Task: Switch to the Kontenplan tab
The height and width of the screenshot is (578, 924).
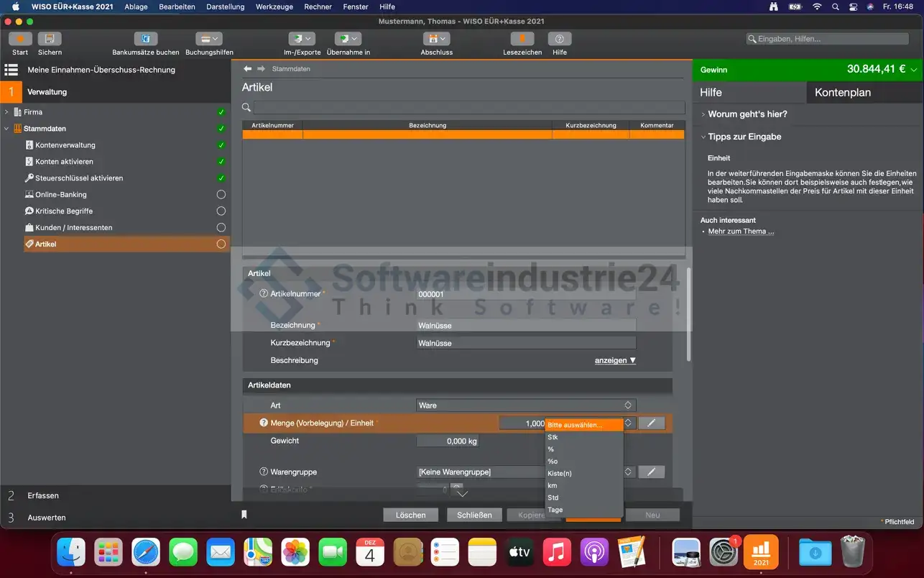Action: point(842,93)
